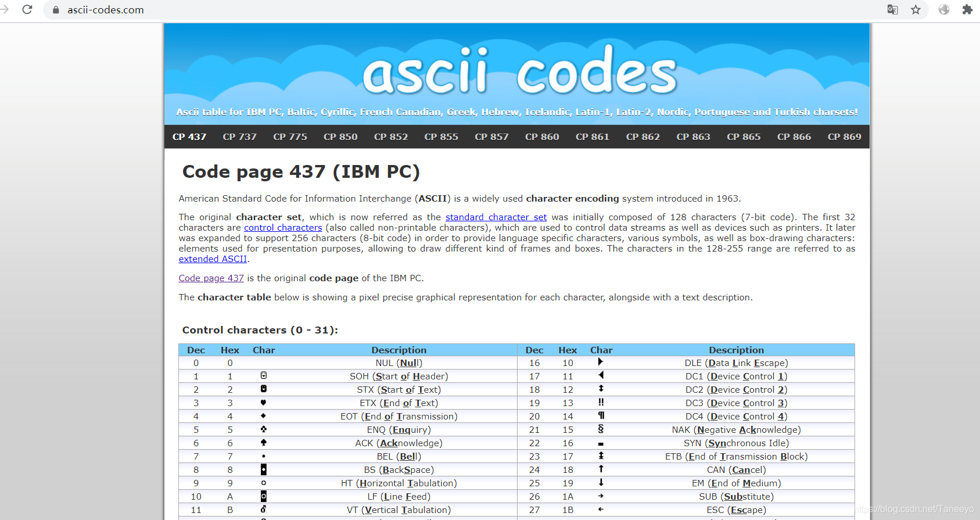980x520 pixels.
Task: Open the extended ASCII link
Action: (213, 259)
